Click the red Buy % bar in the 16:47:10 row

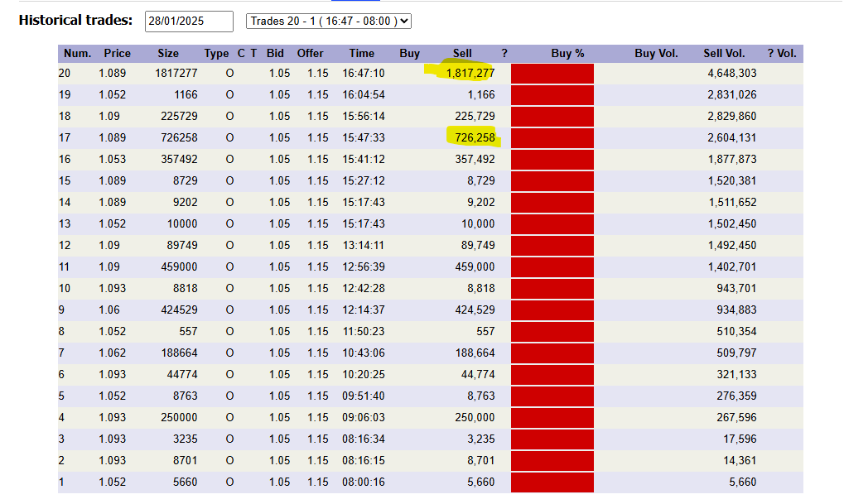[552, 74]
